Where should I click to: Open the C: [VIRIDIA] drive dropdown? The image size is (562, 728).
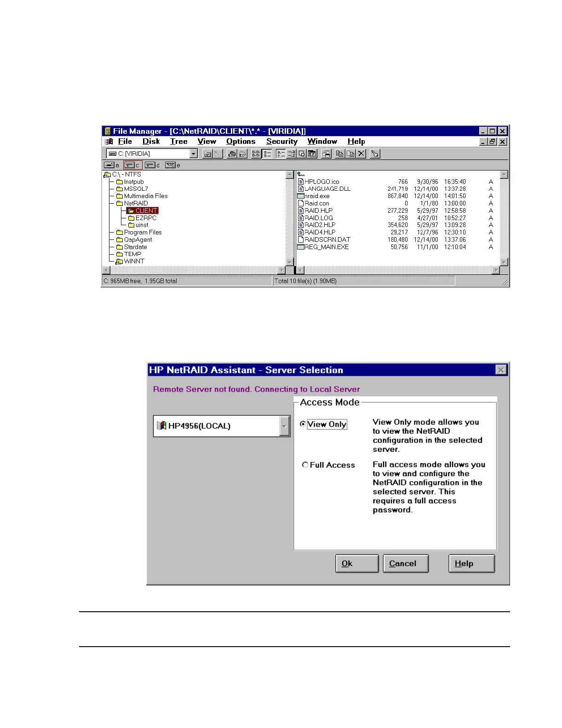(x=194, y=154)
